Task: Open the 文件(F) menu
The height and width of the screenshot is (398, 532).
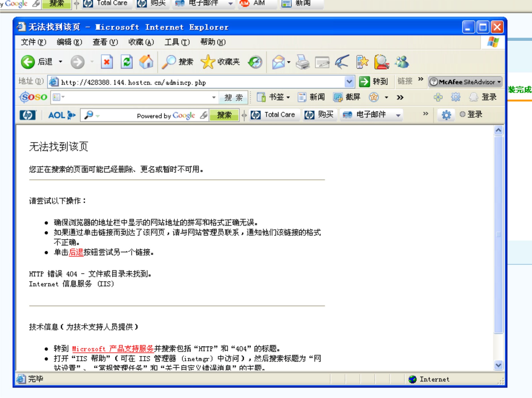Action: click(x=33, y=42)
